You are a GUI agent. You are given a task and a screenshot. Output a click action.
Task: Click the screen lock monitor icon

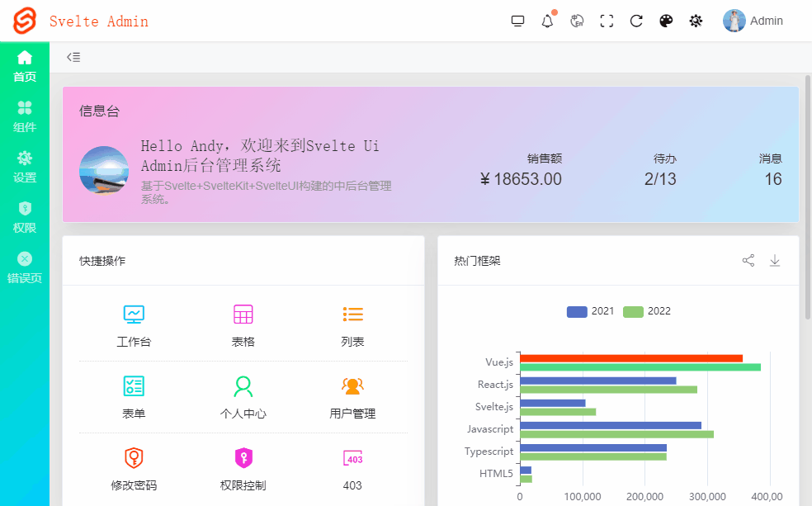click(x=517, y=21)
